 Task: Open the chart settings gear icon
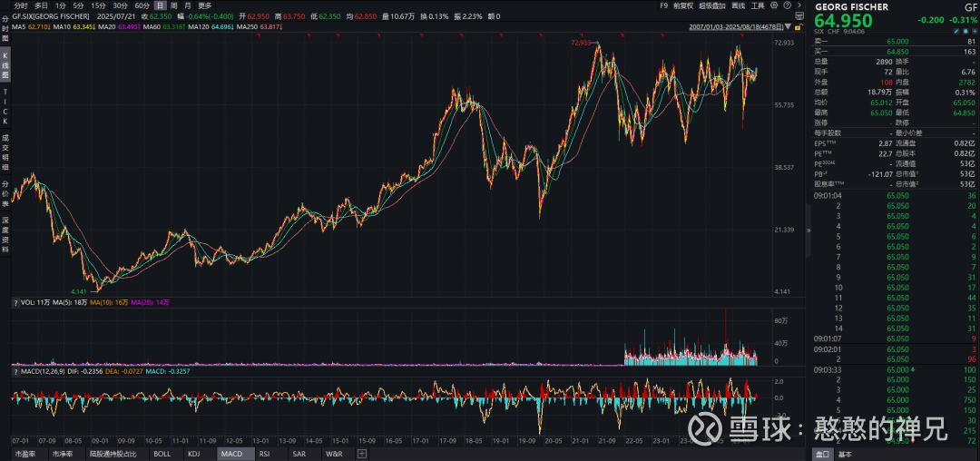pyautogui.click(x=774, y=5)
